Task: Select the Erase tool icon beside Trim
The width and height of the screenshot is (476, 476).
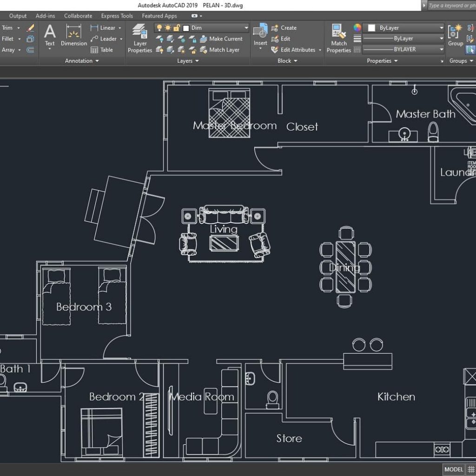Action: [30, 28]
